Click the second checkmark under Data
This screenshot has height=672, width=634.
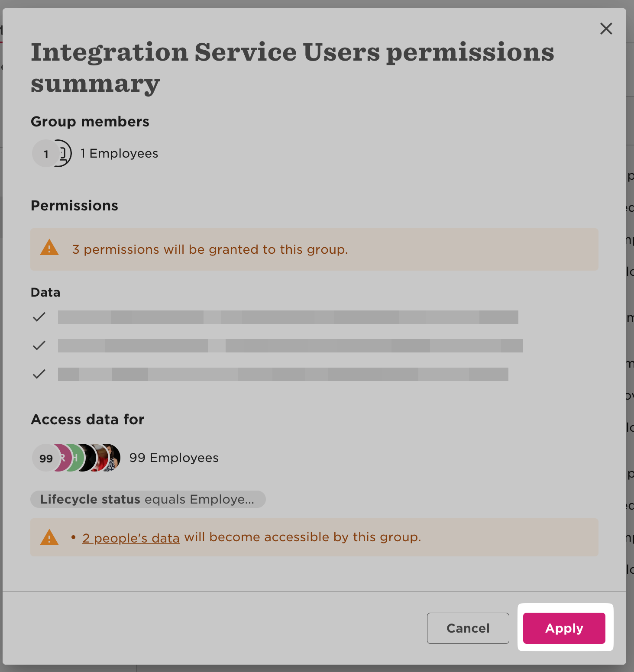39,346
